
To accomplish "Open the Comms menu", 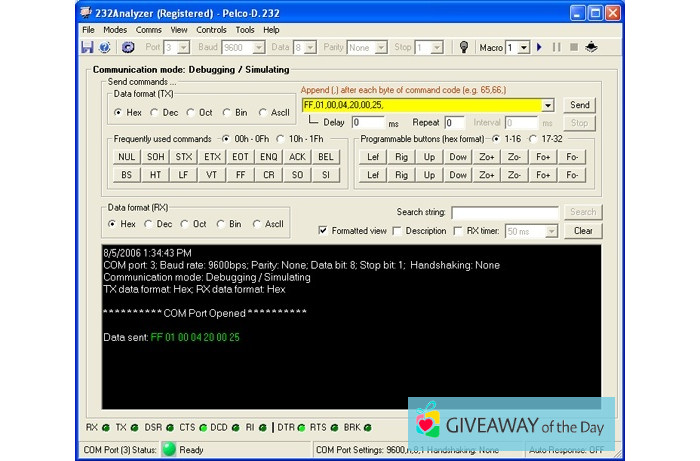I will click(149, 30).
